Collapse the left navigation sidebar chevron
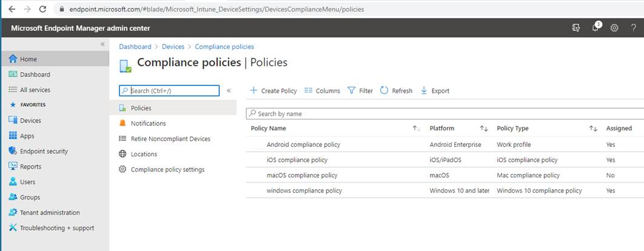Screen dimensions: 644x251 102,44
